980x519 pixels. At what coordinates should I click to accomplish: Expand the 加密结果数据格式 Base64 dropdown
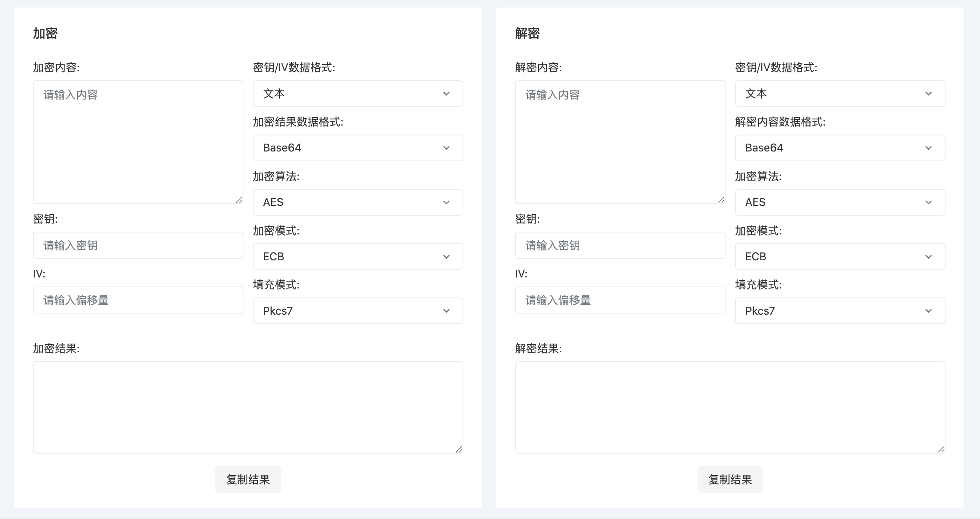point(358,148)
